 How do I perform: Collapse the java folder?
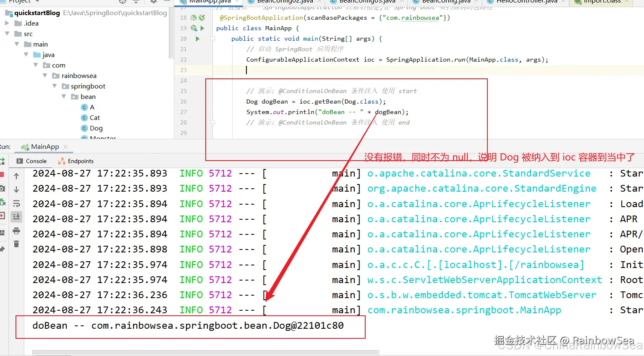26,55
